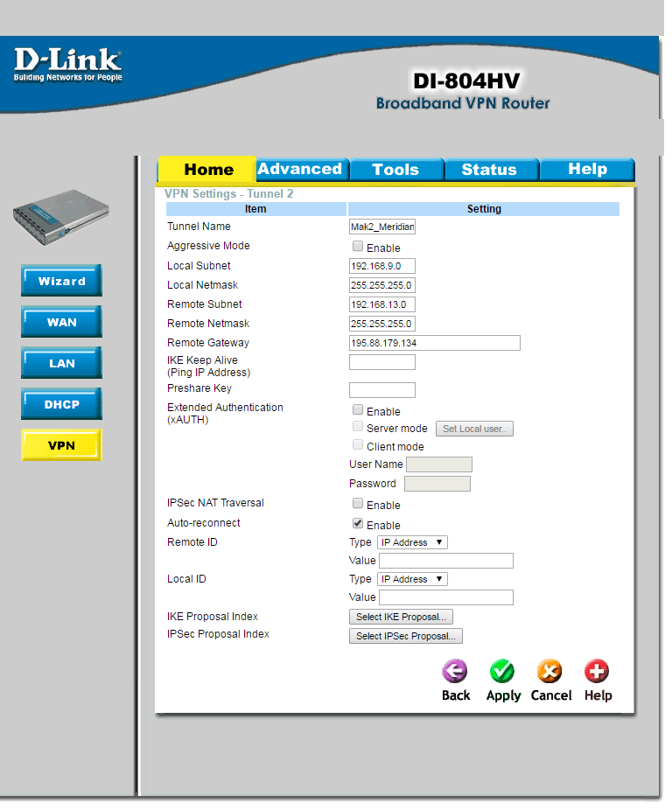The image size is (672, 810).
Task: Enable Extended Authentication xAUTH checkbox
Action: [358, 409]
